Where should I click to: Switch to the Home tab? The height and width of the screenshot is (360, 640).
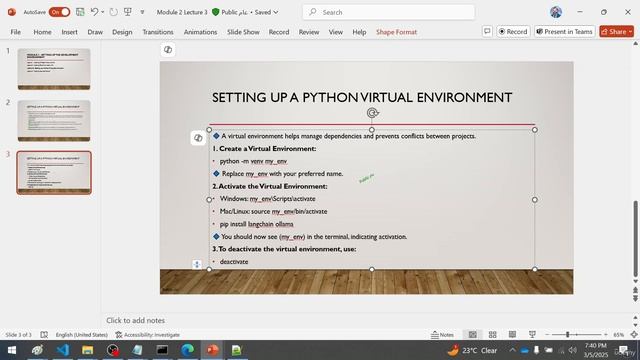pyautogui.click(x=42, y=32)
